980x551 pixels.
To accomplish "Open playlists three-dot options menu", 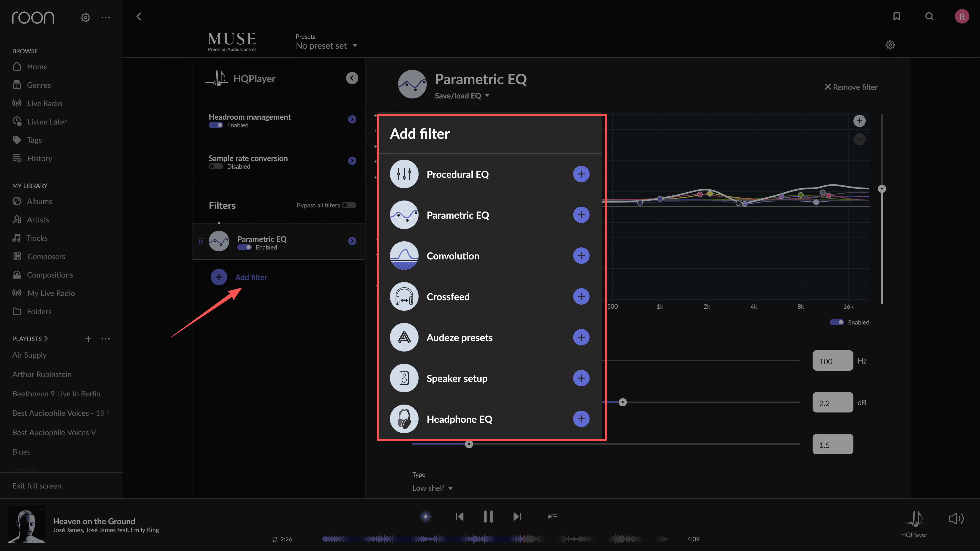I will (x=105, y=339).
